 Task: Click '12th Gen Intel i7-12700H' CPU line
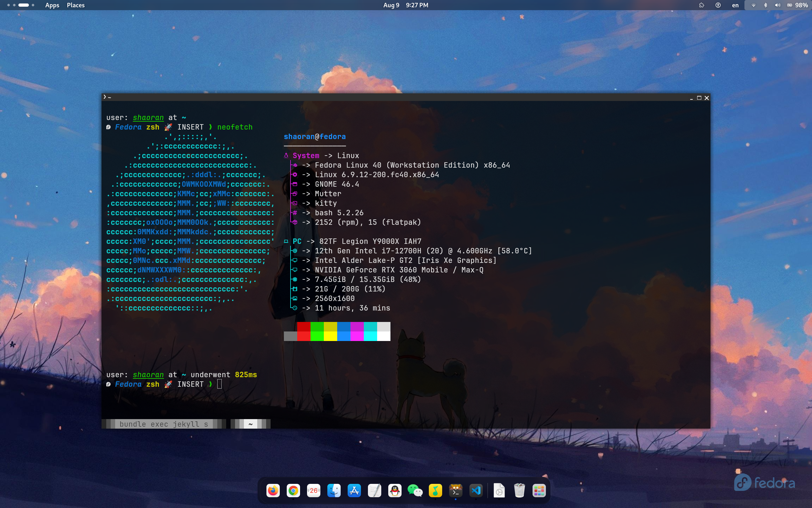pos(423,251)
